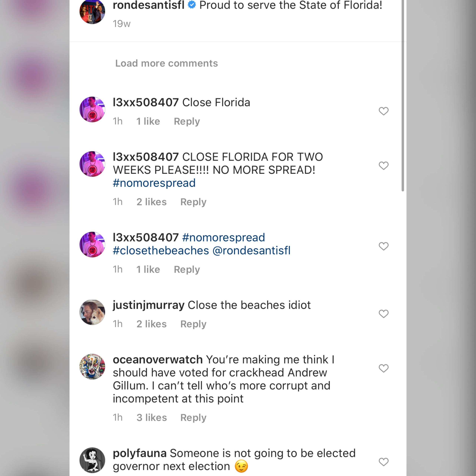Open oceanoverwatch's colorful art avatar
This screenshot has height=476, width=476.
tap(92, 367)
